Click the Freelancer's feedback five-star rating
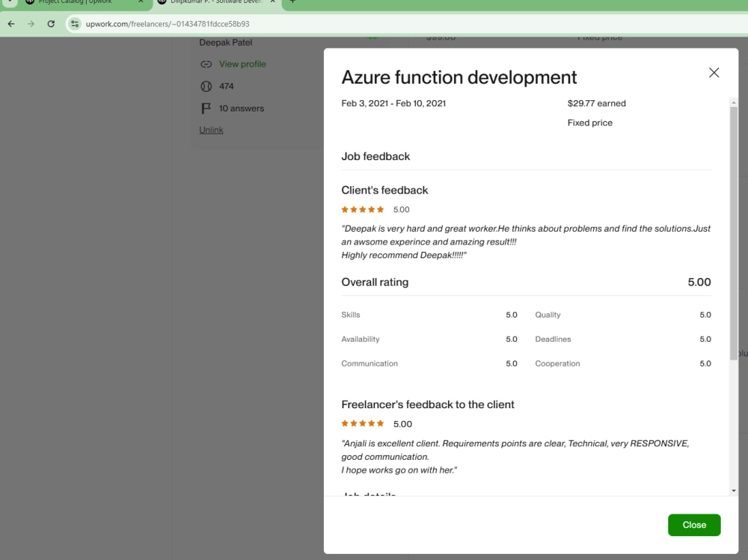 point(363,424)
